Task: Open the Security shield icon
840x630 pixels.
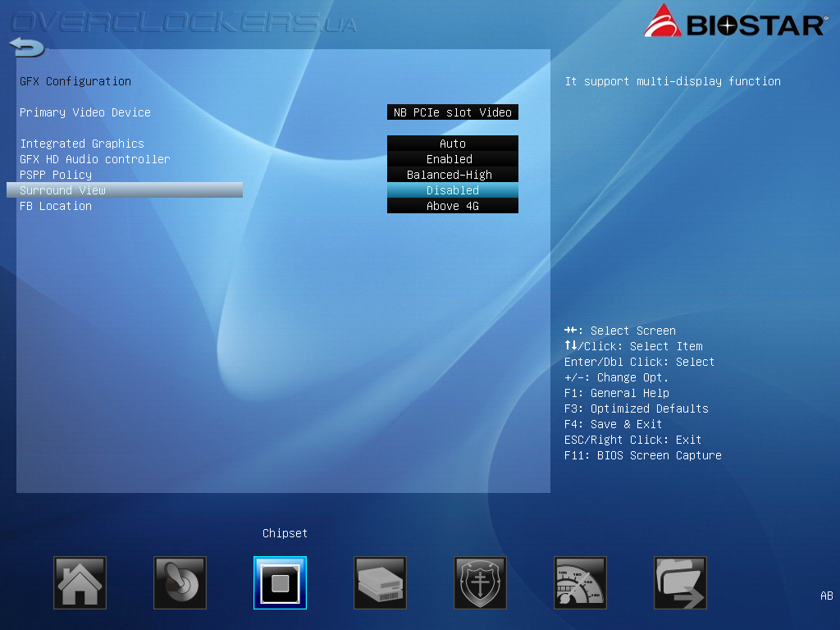Action: click(x=480, y=583)
